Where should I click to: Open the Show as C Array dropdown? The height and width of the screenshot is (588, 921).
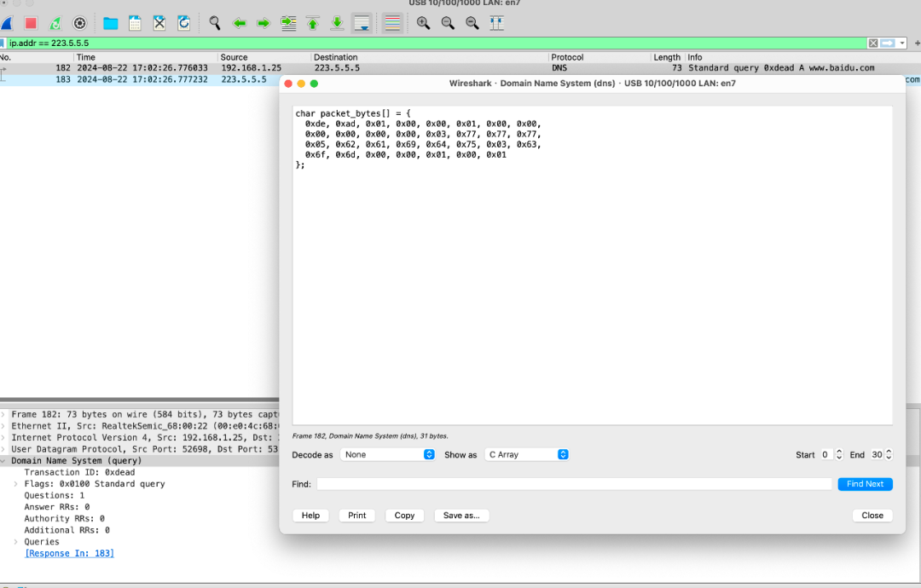[526, 455]
